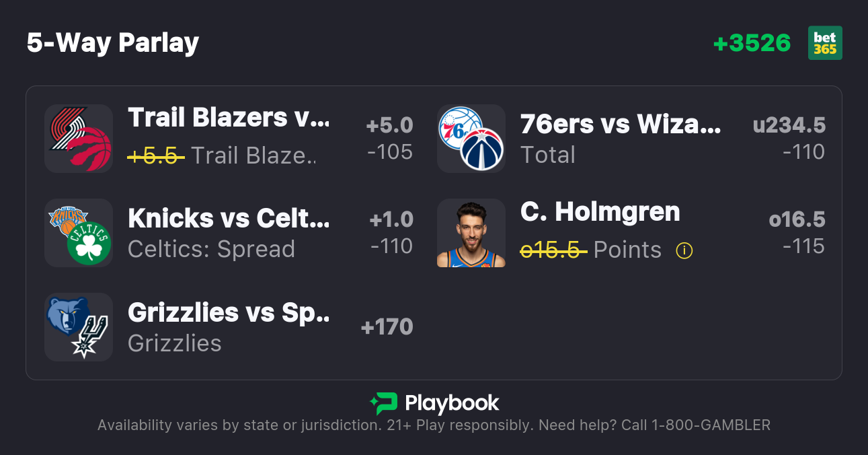868x455 pixels.
Task: Open the Grizzlies vs Spurs matchup title
Action: 229,312
